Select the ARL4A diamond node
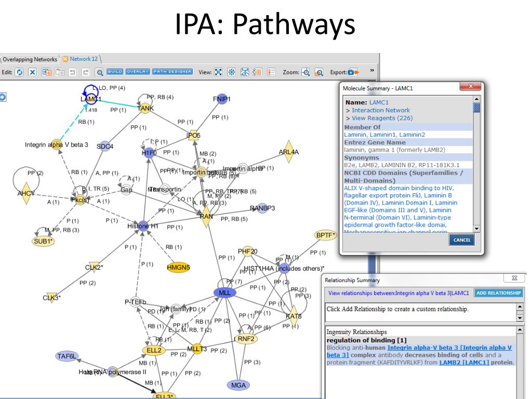532x399 pixels. point(289,152)
